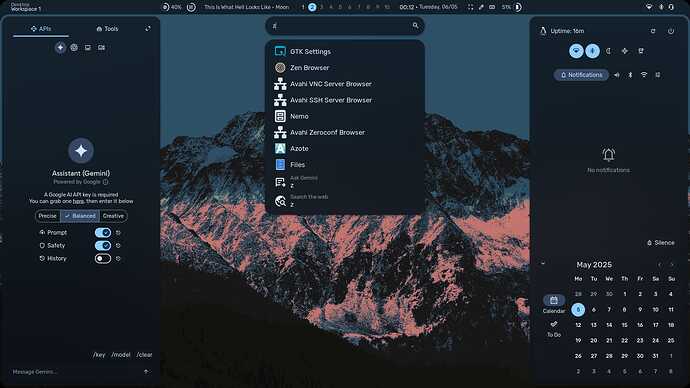
Task: Turn off the Safety toggle
Action: [x=103, y=245]
